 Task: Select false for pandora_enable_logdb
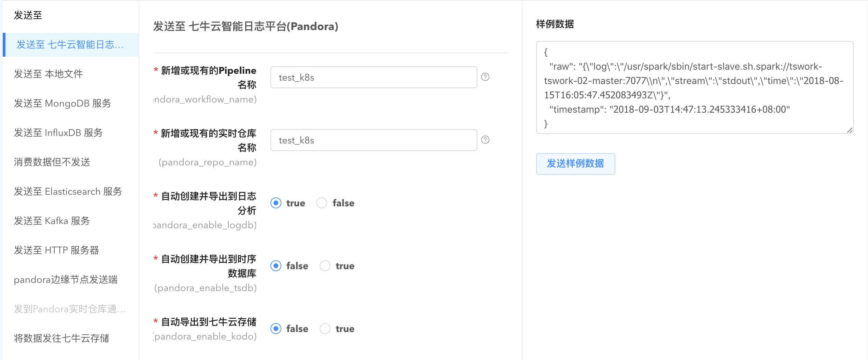tap(321, 203)
